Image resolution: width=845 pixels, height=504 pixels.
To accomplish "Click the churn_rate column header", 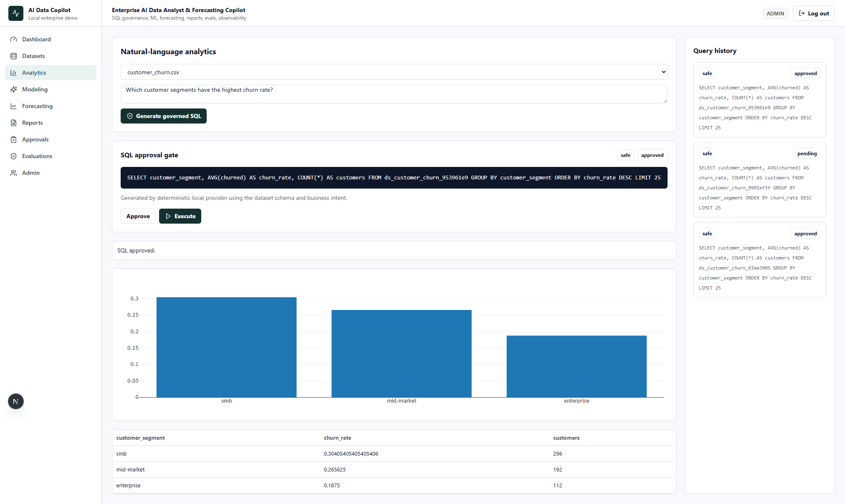I will click(337, 438).
